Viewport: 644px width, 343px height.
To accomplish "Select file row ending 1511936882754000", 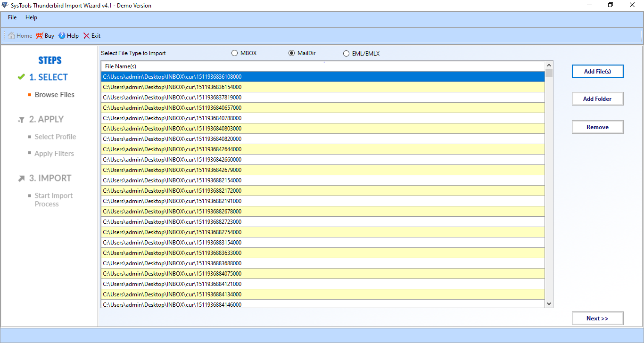I will pos(323,232).
